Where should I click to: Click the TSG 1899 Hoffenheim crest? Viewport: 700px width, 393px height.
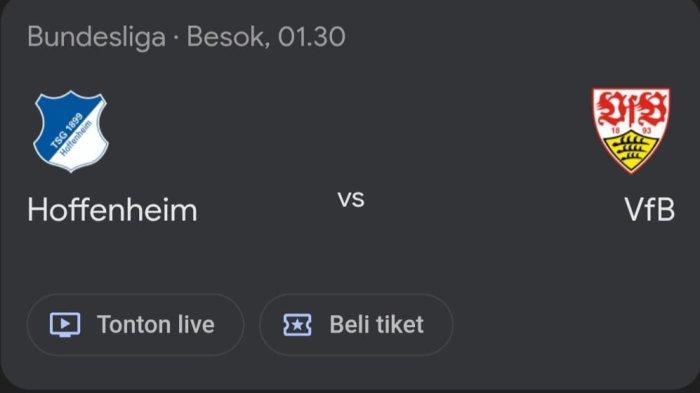pos(71,131)
